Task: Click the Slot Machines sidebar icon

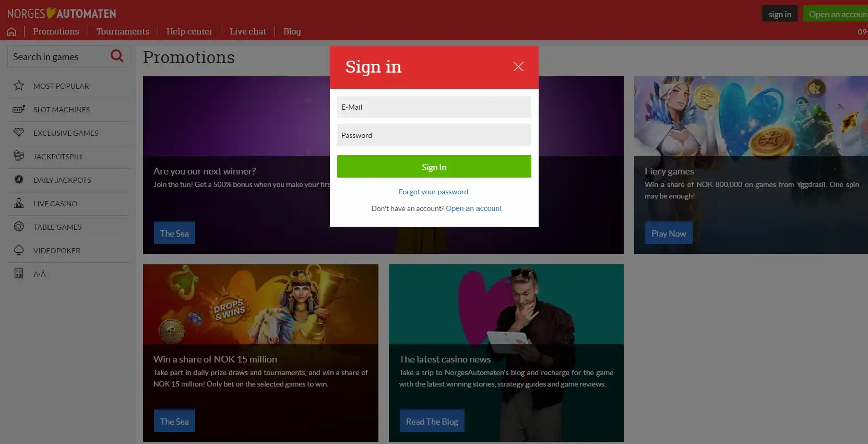Action: point(19,109)
